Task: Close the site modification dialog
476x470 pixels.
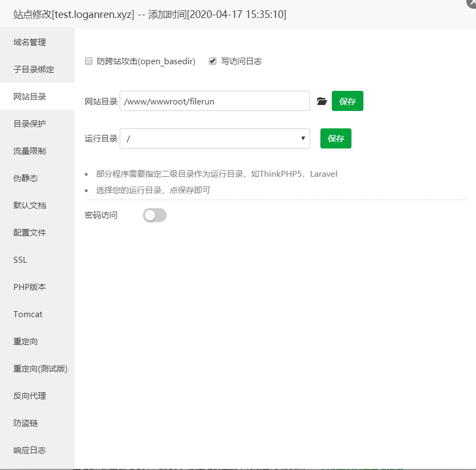Action: (472, 3)
